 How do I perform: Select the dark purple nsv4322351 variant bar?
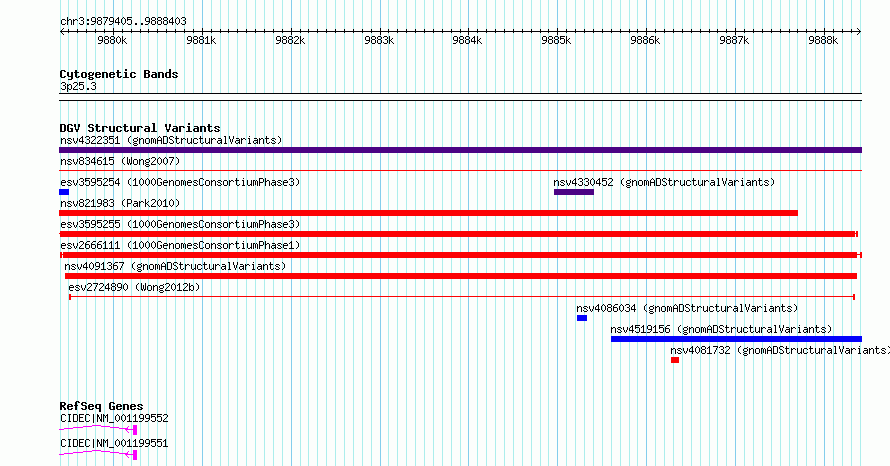point(460,150)
